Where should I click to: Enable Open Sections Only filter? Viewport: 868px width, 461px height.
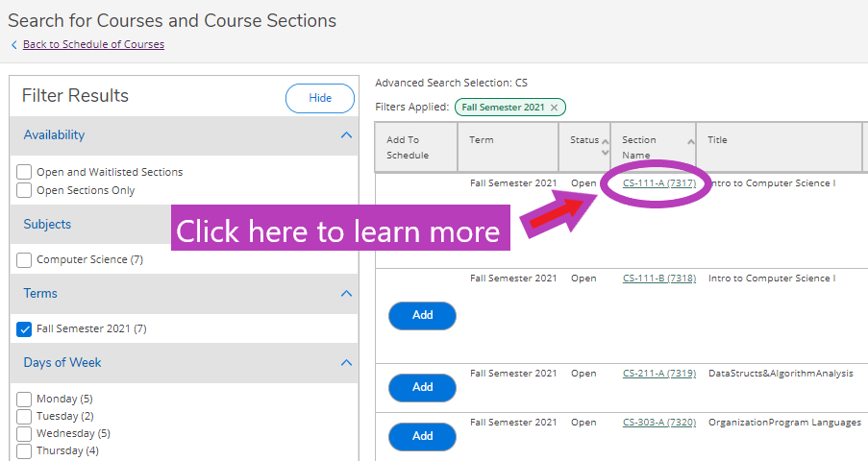tap(24, 190)
